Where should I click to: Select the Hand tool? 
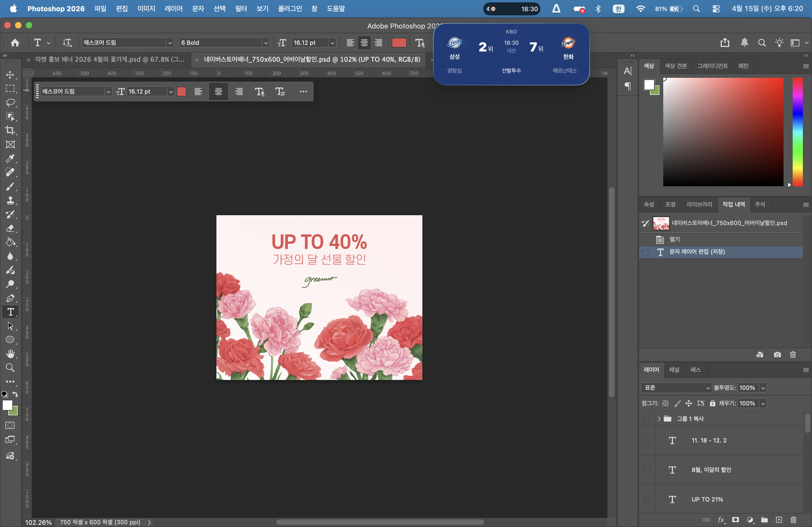coord(10,354)
